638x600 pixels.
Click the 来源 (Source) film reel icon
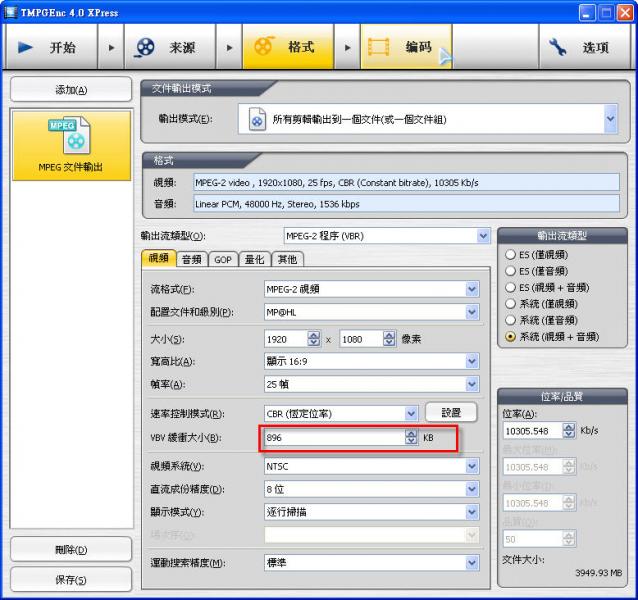(x=146, y=47)
